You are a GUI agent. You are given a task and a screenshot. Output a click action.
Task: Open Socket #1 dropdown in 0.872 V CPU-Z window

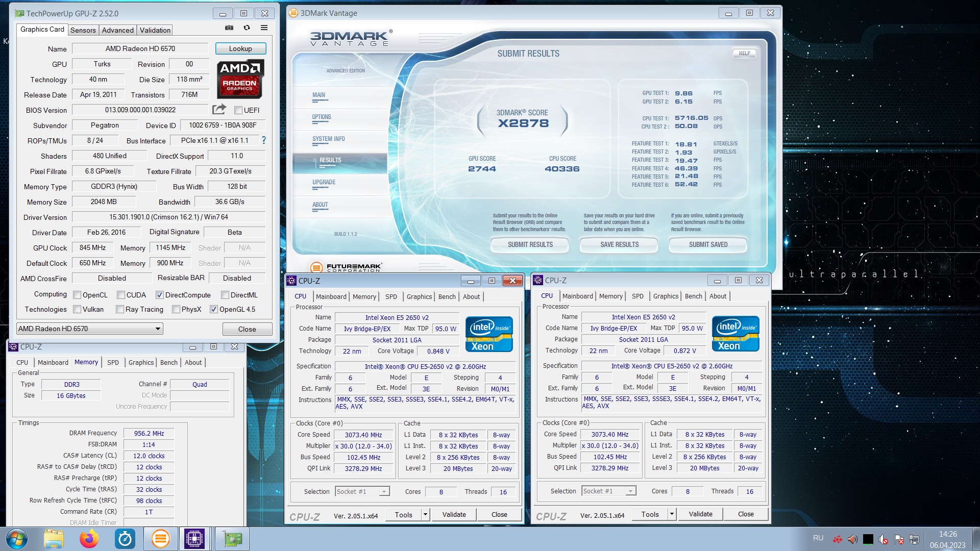pos(609,491)
